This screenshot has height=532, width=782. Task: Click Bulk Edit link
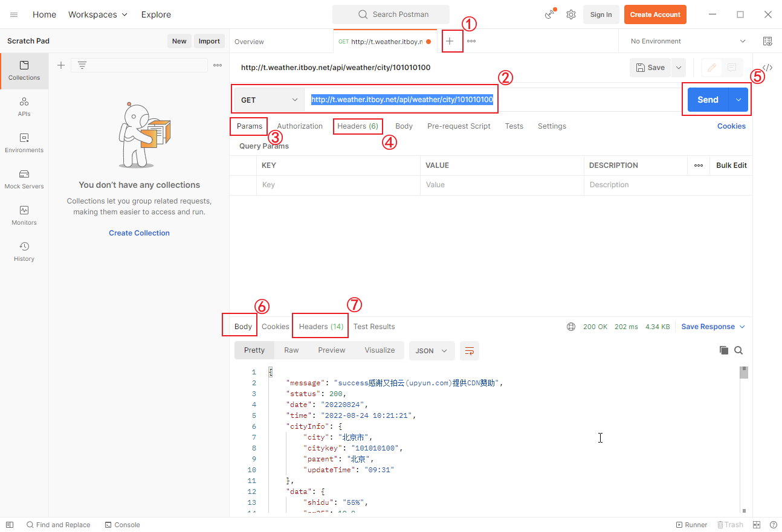(731, 165)
